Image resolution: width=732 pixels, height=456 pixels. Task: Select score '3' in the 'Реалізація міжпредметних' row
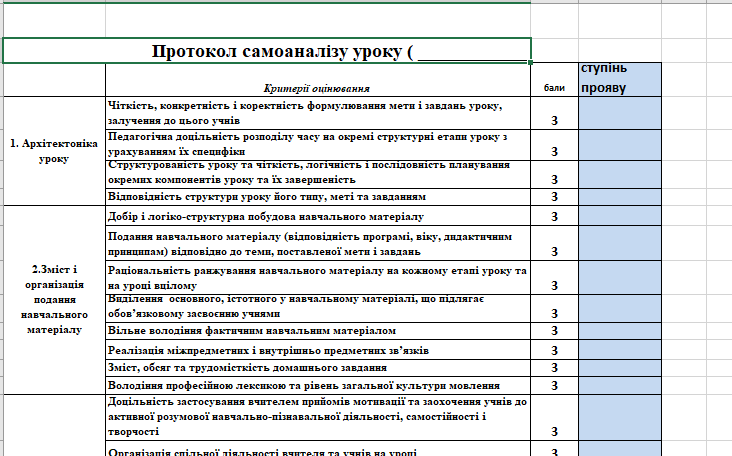554,350
